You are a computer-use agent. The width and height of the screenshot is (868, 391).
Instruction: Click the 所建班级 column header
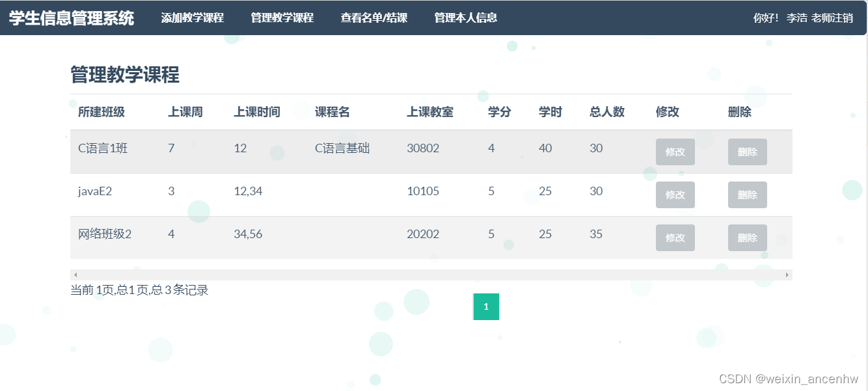click(x=102, y=113)
